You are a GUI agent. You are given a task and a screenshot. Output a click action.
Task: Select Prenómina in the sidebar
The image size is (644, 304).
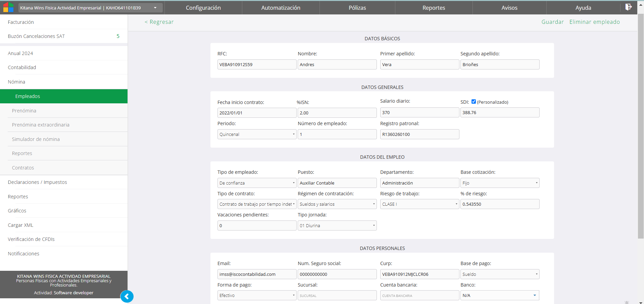pyautogui.click(x=24, y=111)
